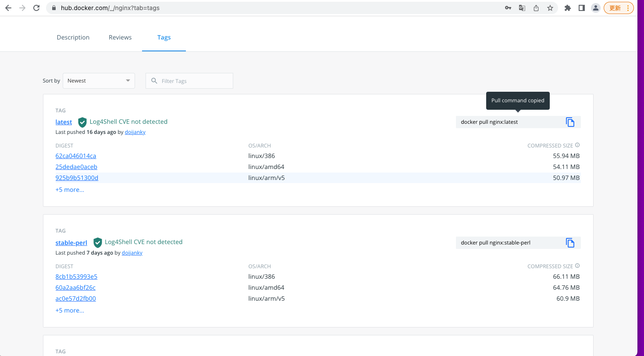The image size is (644, 356).
Task: Click 'Last pushed 7 days ago' text
Action: pyautogui.click(x=85, y=253)
